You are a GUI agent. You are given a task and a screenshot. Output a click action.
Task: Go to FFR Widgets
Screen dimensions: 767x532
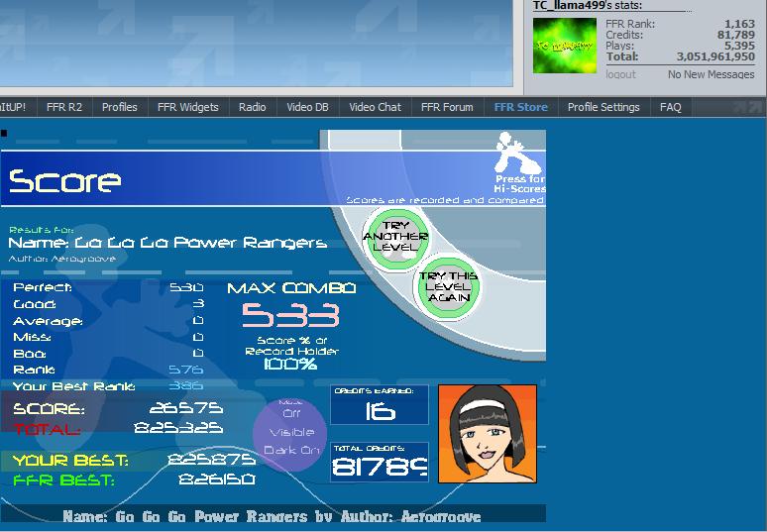click(188, 107)
